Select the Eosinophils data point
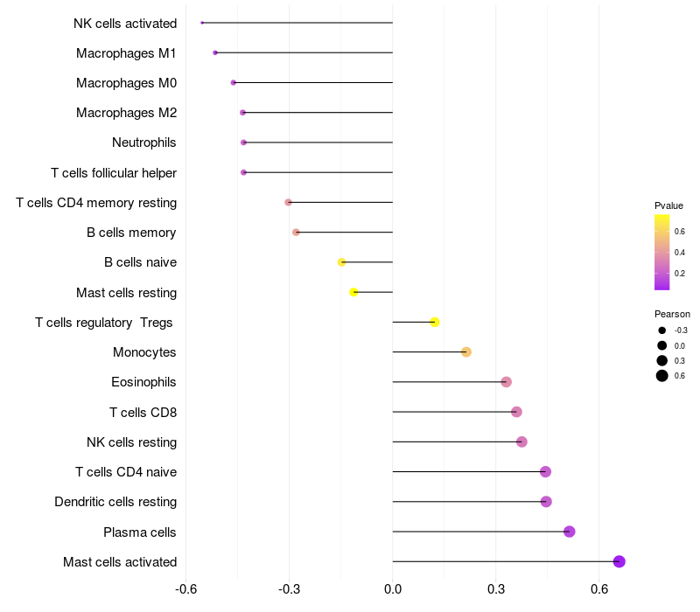 coord(506,382)
